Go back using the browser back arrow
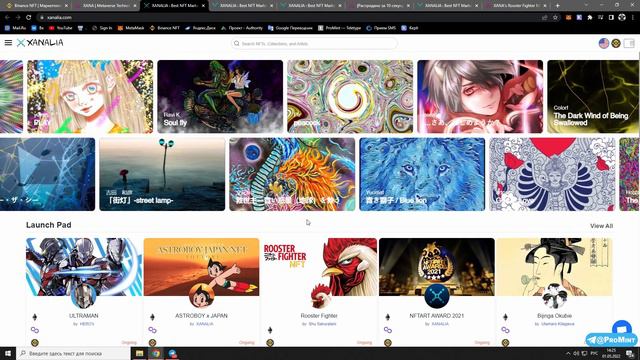The image size is (640, 360). click(7, 18)
